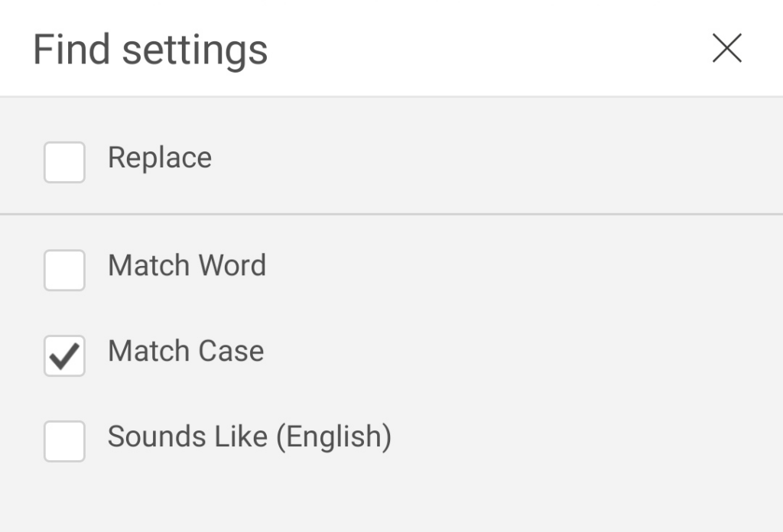Screen dimensions: 783x532
Task: Click the "Find settings" heading
Action: pyautogui.click(x=150, y=50)
